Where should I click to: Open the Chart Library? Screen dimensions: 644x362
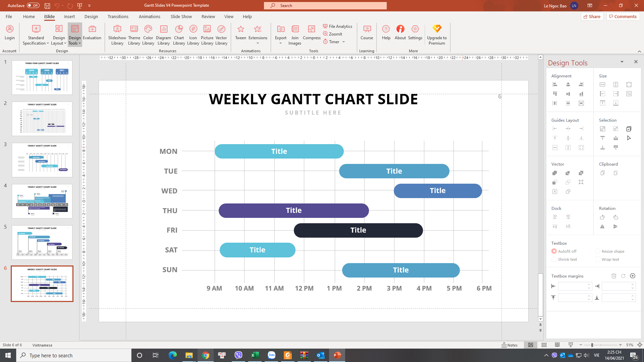coord(179,35)
